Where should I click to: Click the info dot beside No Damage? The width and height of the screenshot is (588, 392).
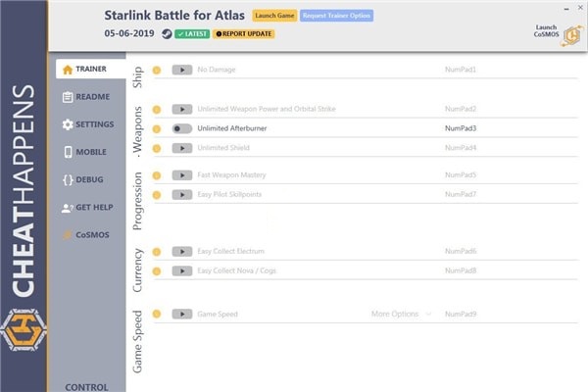(156, 70)
